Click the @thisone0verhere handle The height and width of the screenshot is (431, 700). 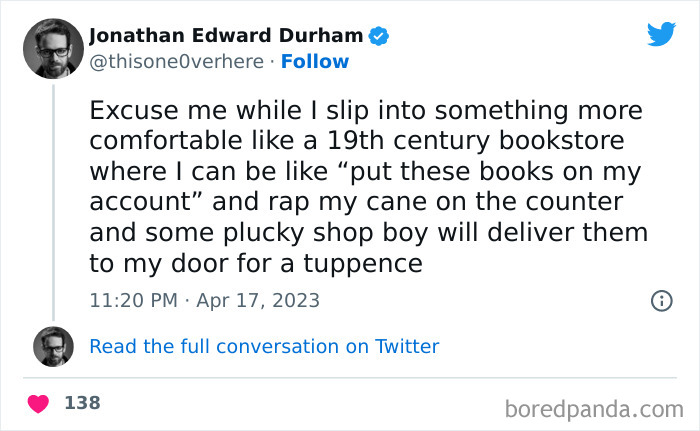(x=178, y=62)
